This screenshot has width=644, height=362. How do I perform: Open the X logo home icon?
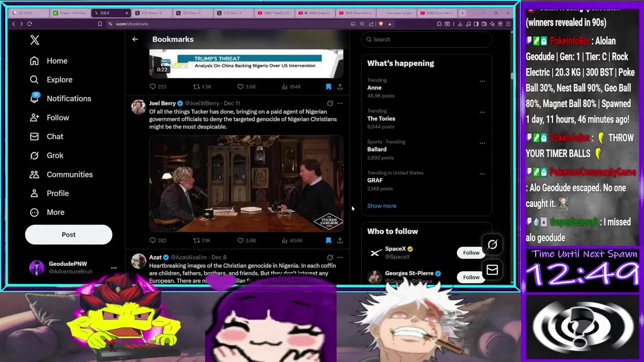pos(34,40)
